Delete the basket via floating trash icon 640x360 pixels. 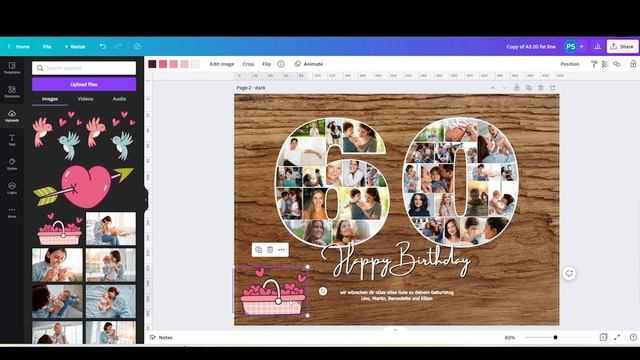pos(270,249)
